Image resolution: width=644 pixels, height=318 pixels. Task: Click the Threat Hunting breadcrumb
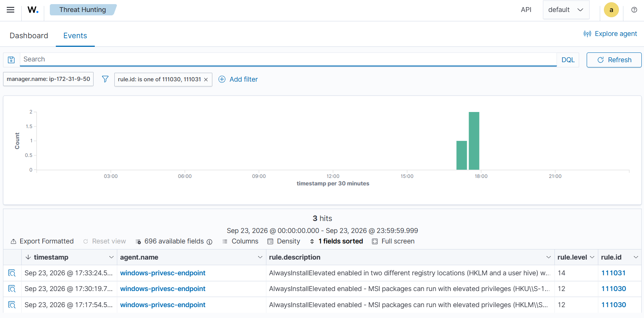[x=83, y=10]
